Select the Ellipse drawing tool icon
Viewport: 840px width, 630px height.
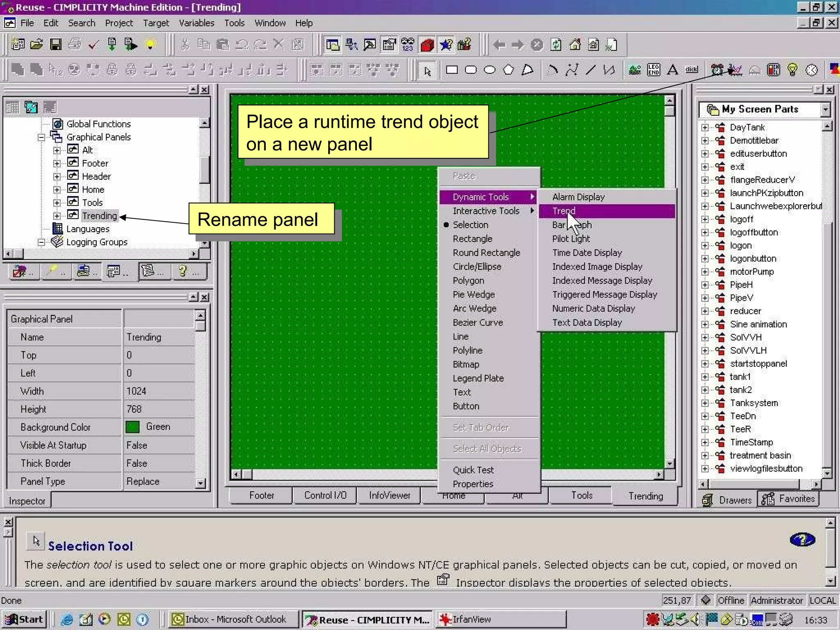click(489, 70)
